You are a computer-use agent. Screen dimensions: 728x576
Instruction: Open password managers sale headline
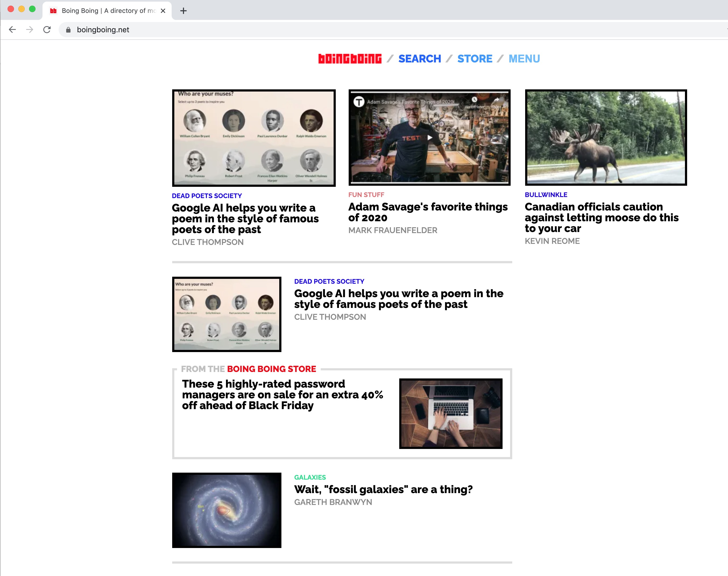click(x=282, y=395)
